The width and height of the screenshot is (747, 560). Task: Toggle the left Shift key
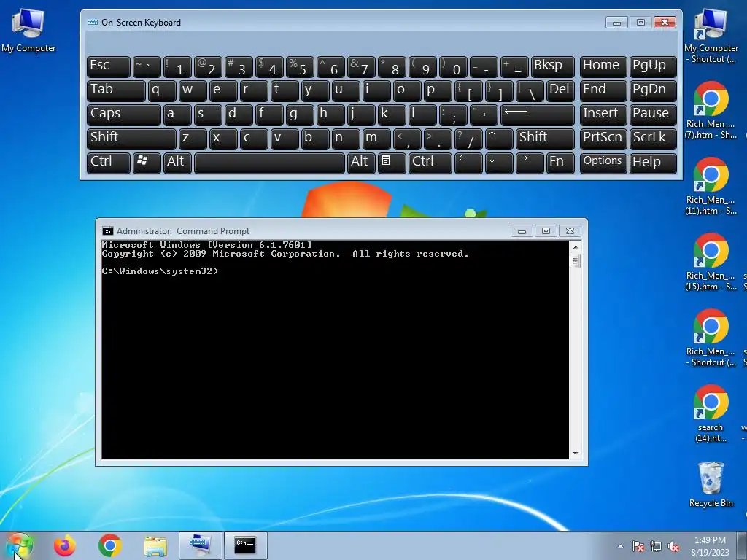click(x=131, y=138)
